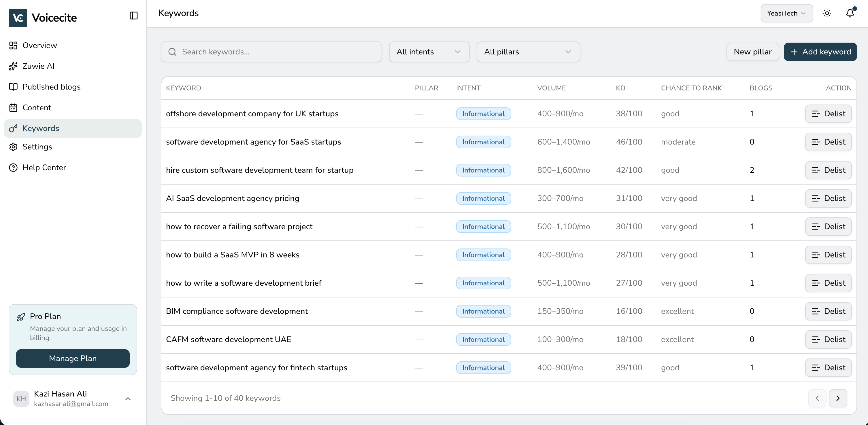The height and width of the screenshot is (425, 868).
Task: Open Overview in the sidebar
Action: (73, 45)
